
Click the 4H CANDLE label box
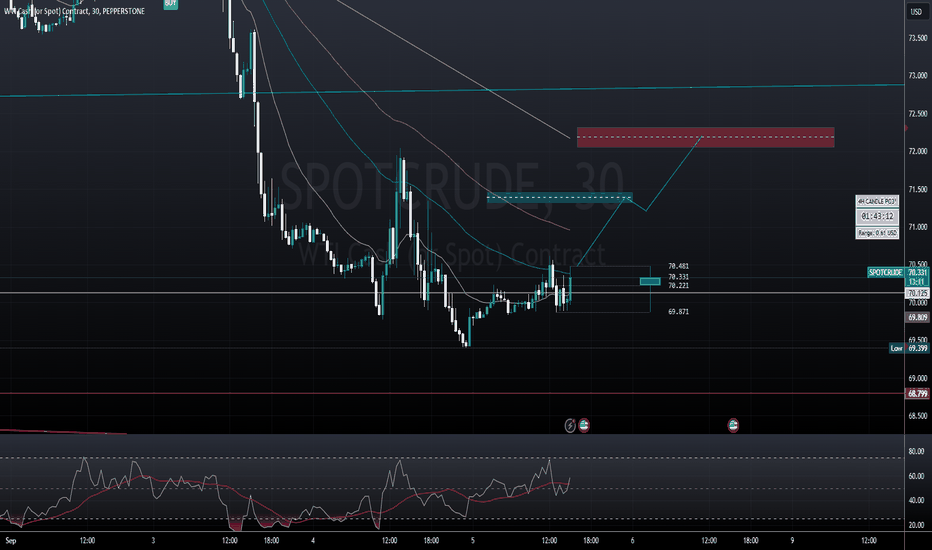click(x=877, y=202)
